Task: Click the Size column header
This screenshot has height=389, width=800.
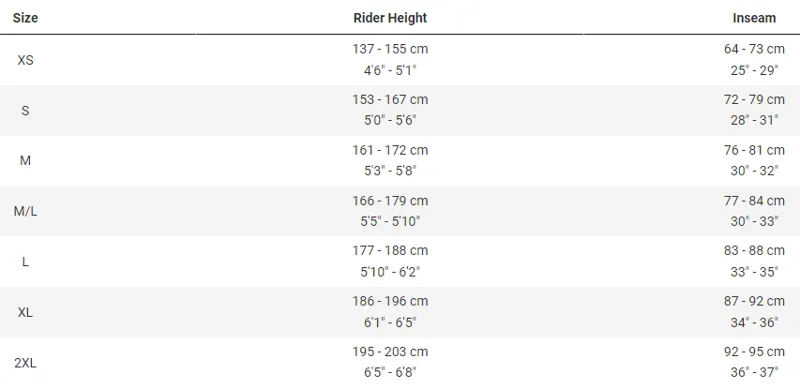Action: [25, 18]
